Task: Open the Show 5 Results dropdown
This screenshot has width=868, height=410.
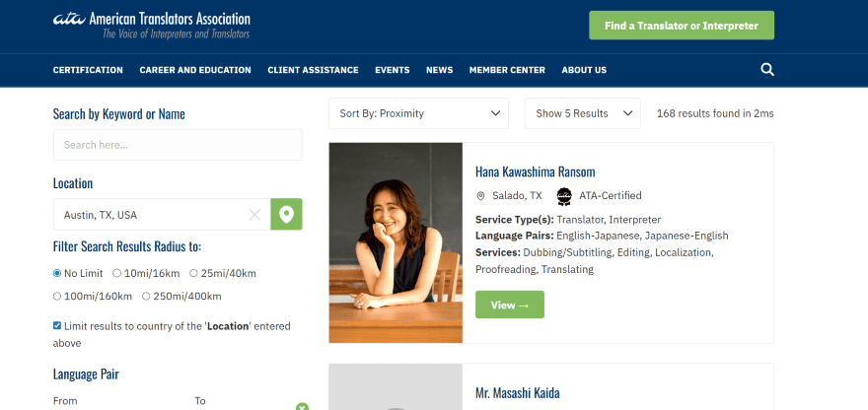Action: (x=583, y=113)
